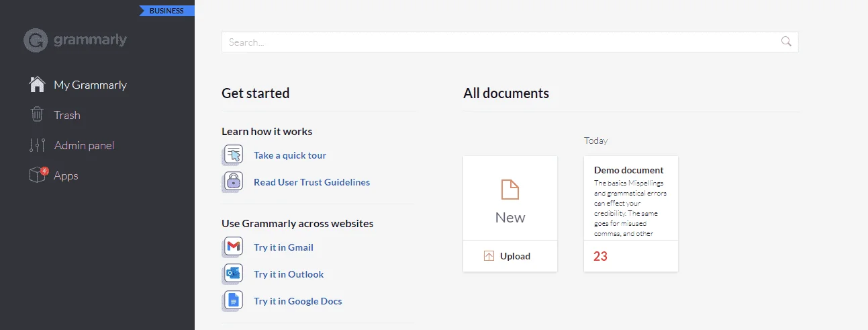Click the search magnifier icon
868x330 pixels.
click(786, 42)
